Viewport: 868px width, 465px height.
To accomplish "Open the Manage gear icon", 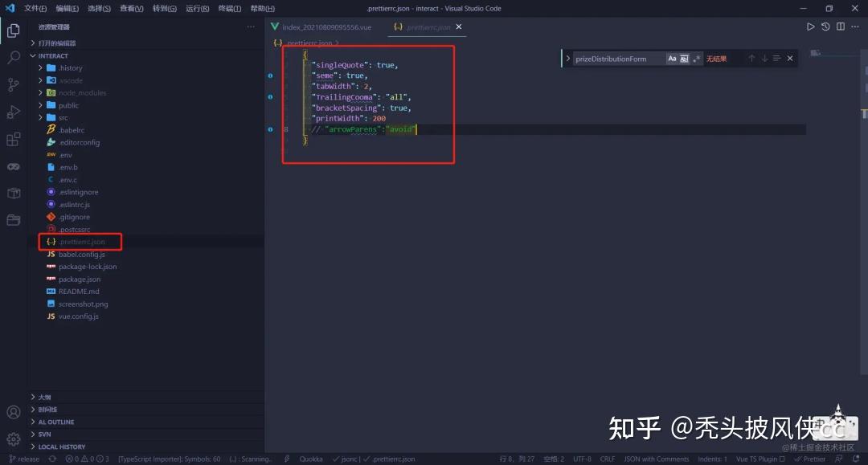I will [14, 439].
